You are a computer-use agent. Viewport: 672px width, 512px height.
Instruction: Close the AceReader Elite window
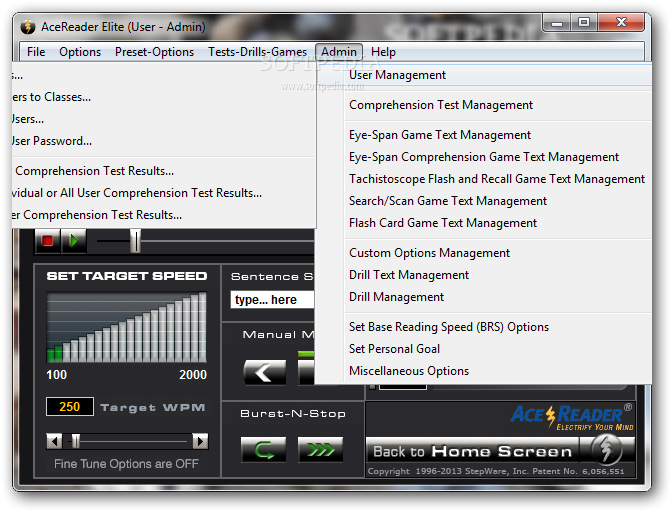[x=621, y=23]
